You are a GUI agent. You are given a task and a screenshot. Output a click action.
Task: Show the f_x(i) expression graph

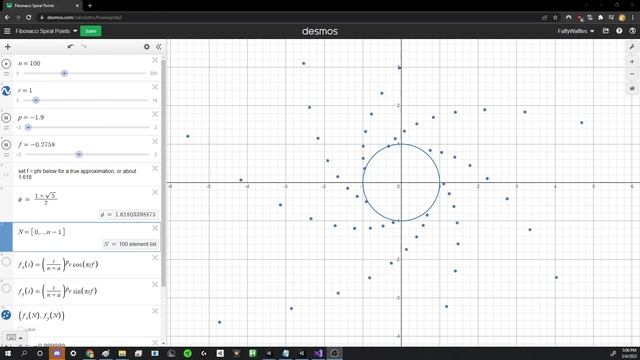[6, 262]
